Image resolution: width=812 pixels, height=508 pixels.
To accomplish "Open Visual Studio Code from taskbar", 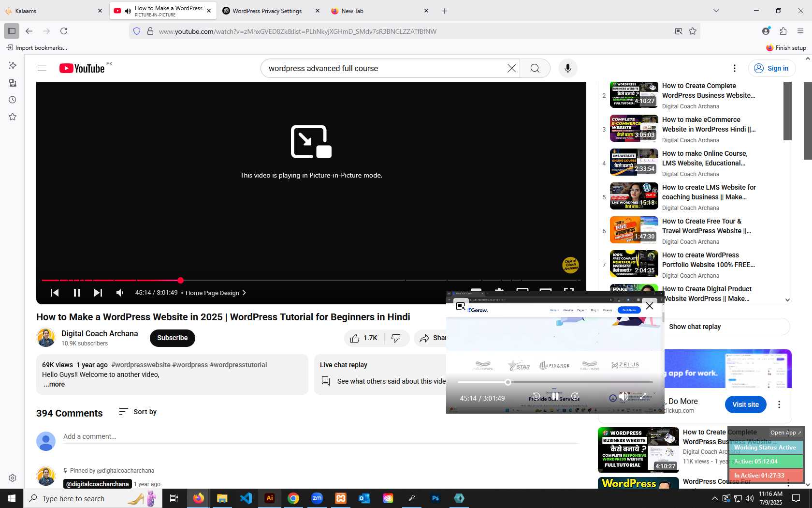I will click(246, 498).
